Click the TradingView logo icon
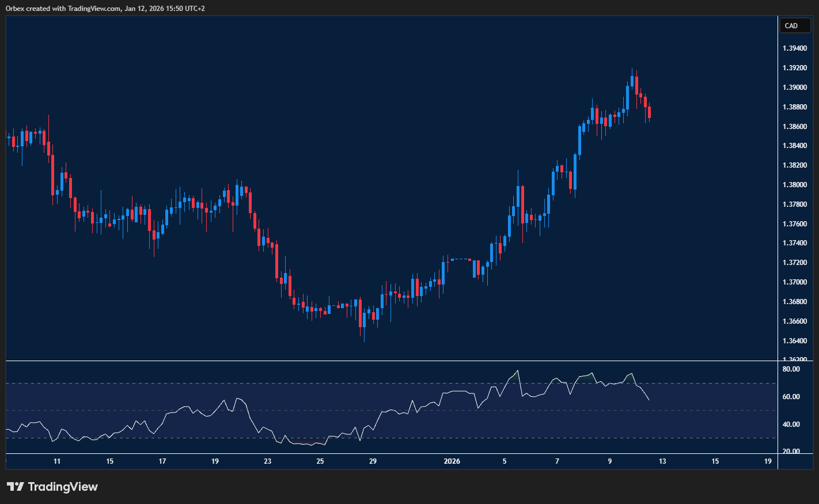This screenshot has height=504, width=819. pos(16,487)
